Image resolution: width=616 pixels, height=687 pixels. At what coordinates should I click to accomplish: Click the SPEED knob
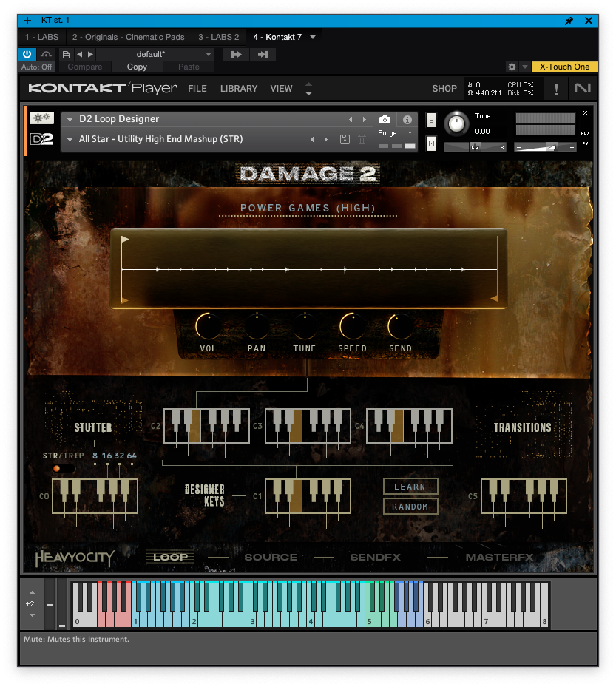pyautogui.click(x=352, y=326)
